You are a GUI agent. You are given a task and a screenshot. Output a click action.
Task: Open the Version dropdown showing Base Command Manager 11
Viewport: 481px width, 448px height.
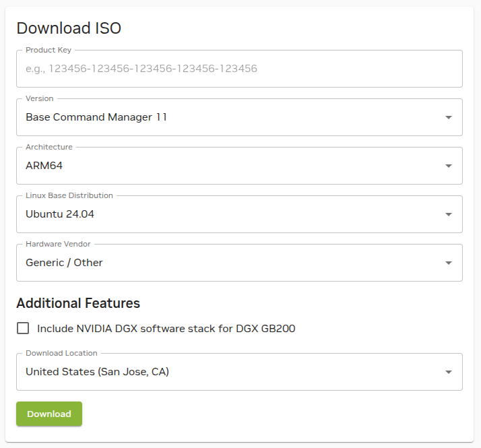pos(229,117)
